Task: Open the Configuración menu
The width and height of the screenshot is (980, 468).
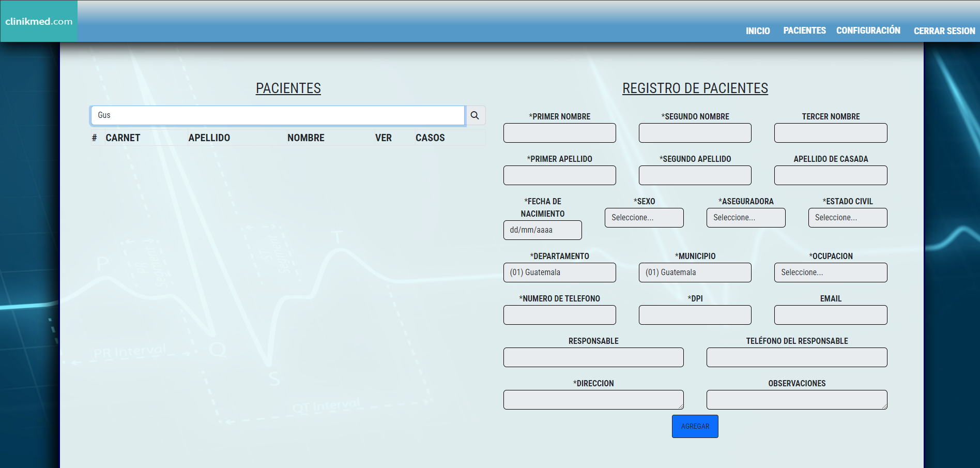Action: click(868, 31)
